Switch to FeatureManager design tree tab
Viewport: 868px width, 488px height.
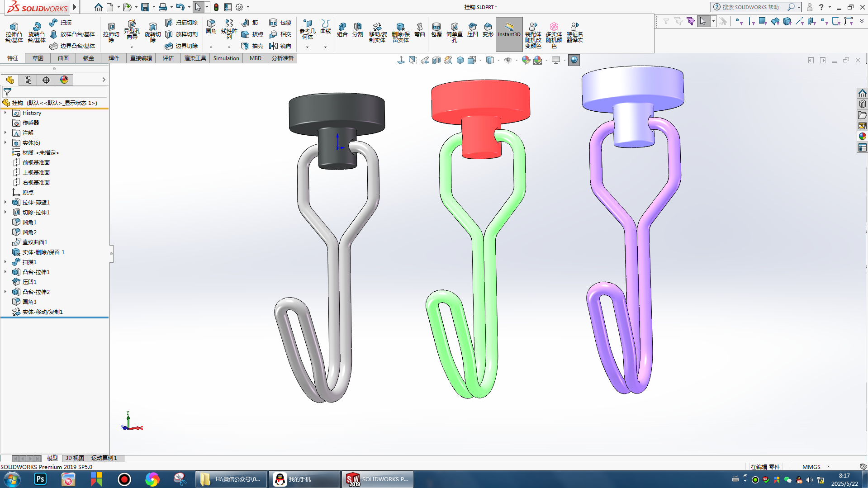tap(10, 80)
